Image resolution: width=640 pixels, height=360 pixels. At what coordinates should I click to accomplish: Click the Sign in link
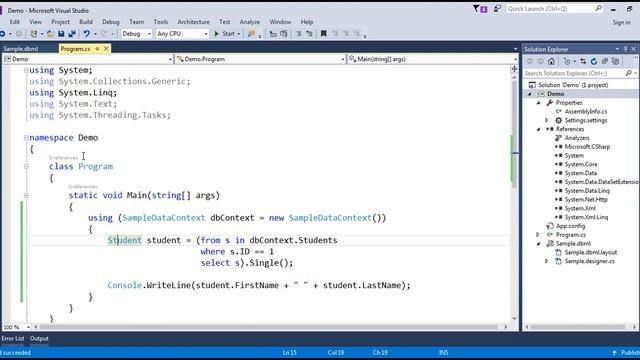[621, 23]
